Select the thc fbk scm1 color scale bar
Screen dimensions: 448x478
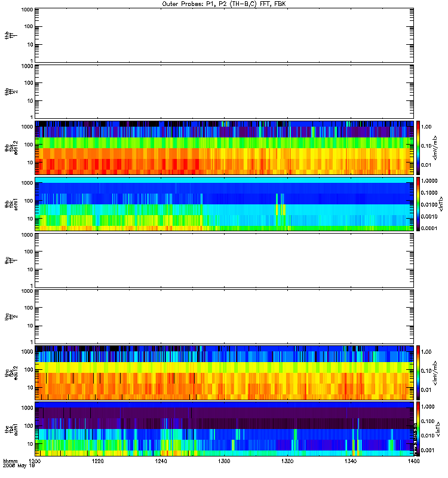[418, 429]
